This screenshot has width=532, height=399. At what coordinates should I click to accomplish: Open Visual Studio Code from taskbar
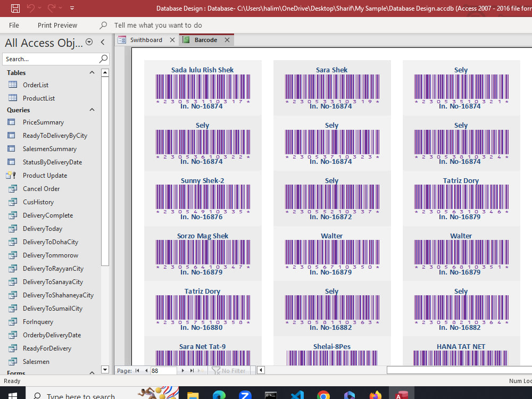click(297, 395)
